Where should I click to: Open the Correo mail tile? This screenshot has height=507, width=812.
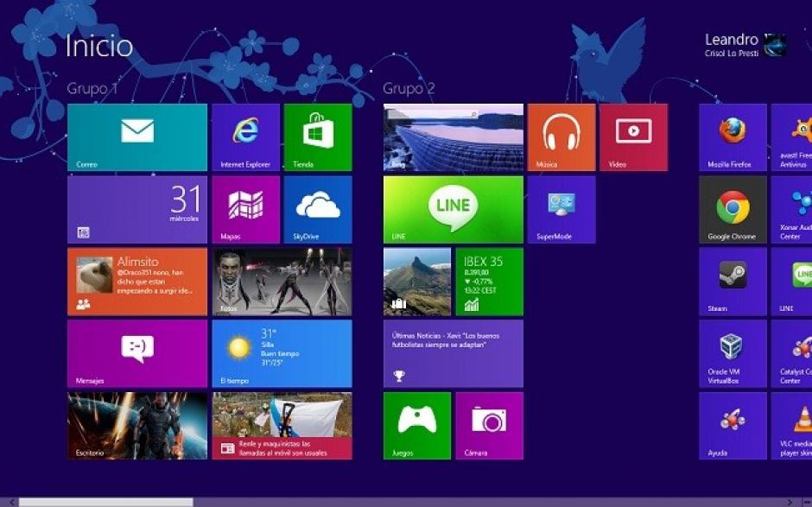coord(136,136)
